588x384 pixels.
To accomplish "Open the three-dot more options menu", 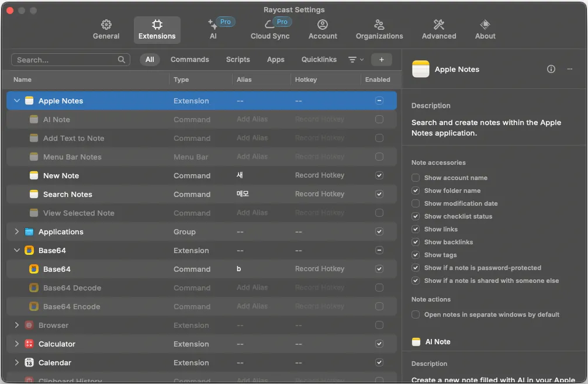I will 570,69.
